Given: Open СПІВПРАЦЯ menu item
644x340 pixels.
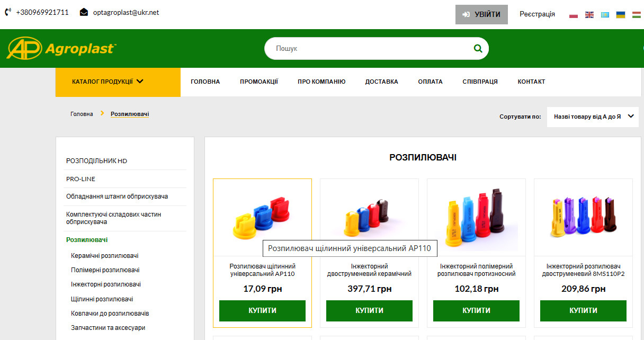Looking at the screenshot, I should (480, 82).
